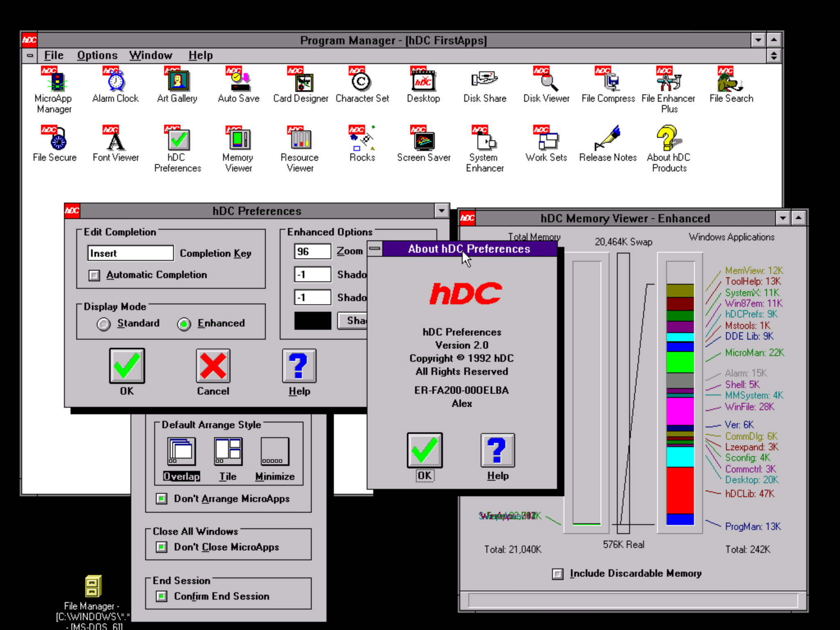840x630 pixels.
Task: Start the File Search program
Action: pyautogui.click(x=731, y=81)
